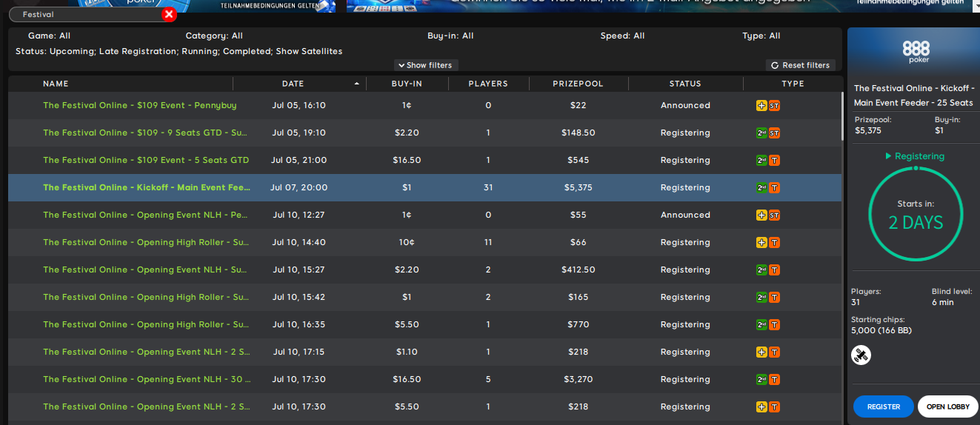This screenshot has height=425, width=980.
Task: Click yellow plus icon in Jul 10, 12:27 row
Action: tap(761, 215)
